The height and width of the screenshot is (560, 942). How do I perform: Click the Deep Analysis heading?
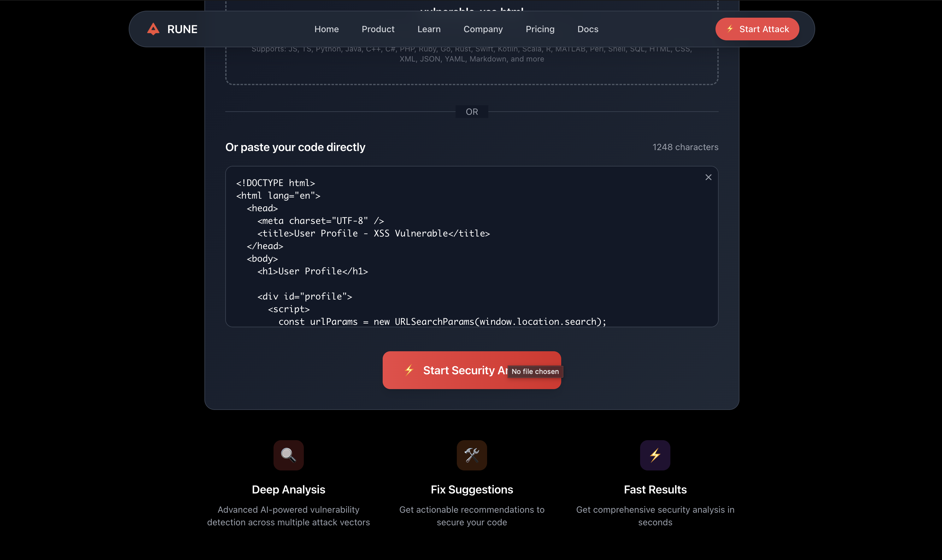pyautogui.click(x=288, y=489)
